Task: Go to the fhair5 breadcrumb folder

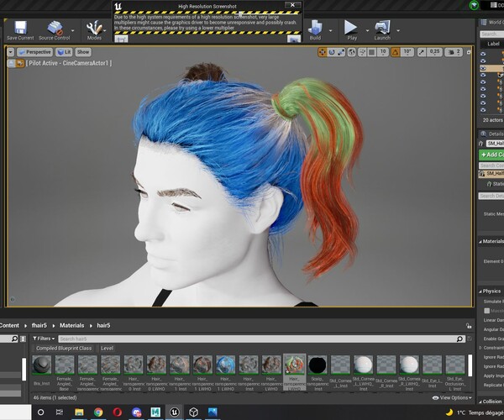Action: point(39,326)
